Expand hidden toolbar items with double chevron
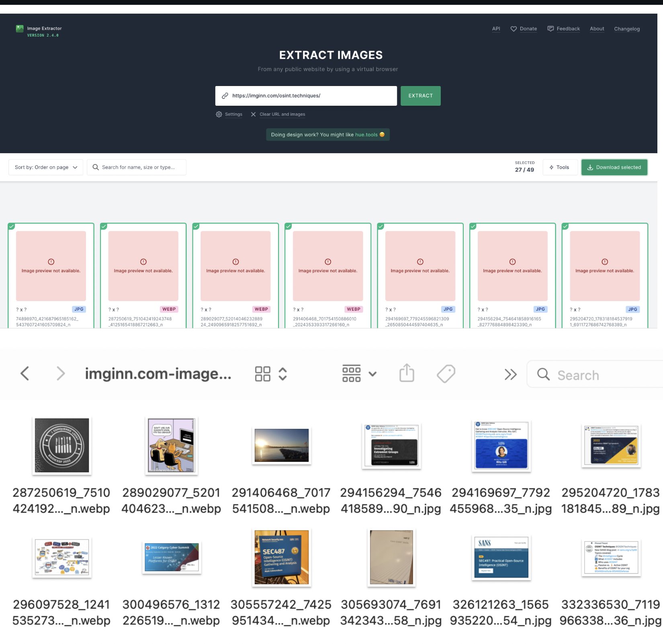 (510, 374)
